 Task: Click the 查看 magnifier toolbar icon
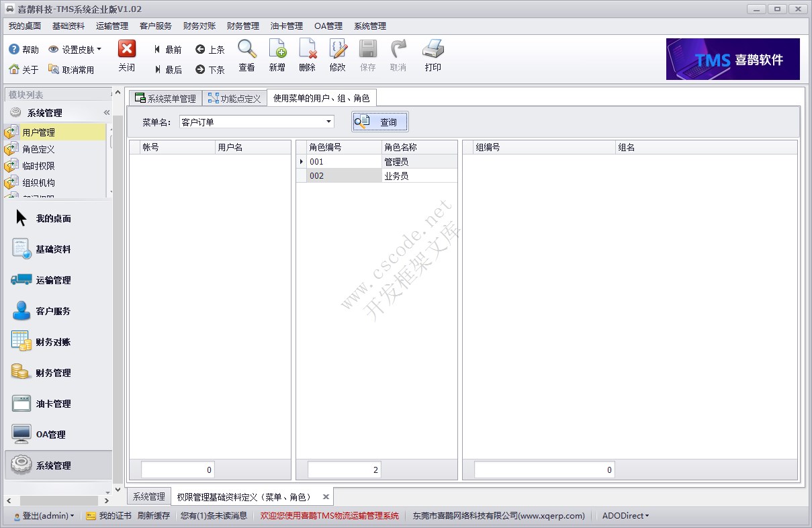pyautogui.click(x=247, y=49)
